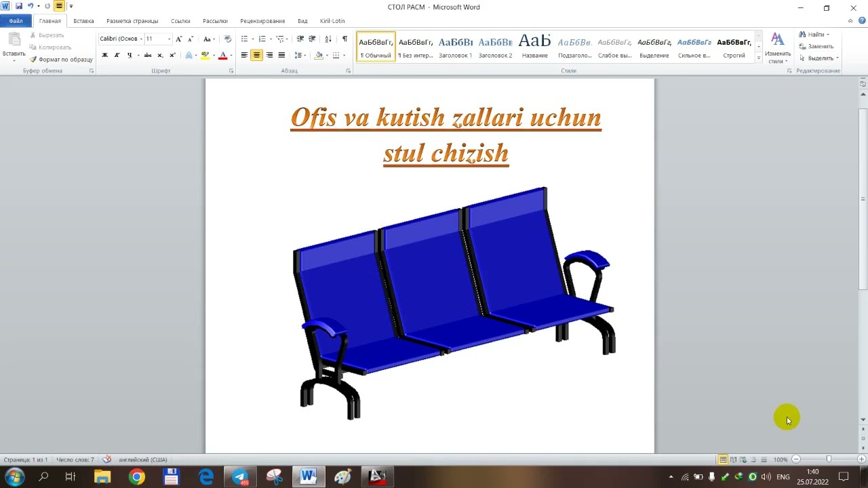Decrease paragraph indent
Image resolution: width=868 pixels, height=488 pixels.
[x=300, y=39]
